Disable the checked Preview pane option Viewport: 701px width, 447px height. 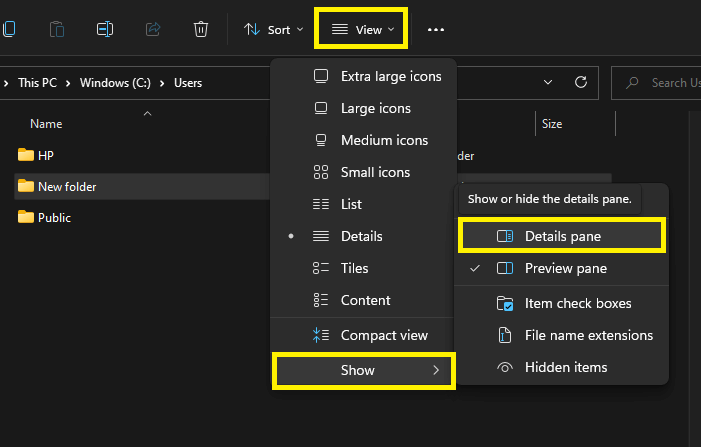pyautogui.click(x=565, y=268)
